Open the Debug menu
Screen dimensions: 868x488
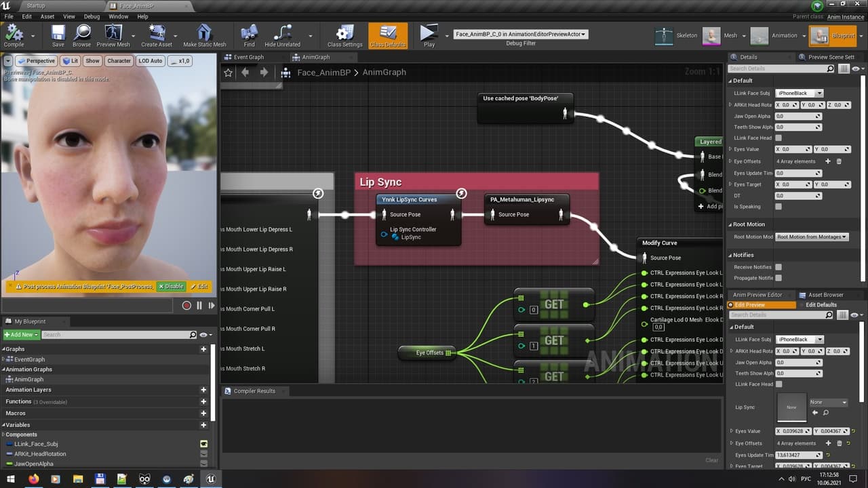92,16
